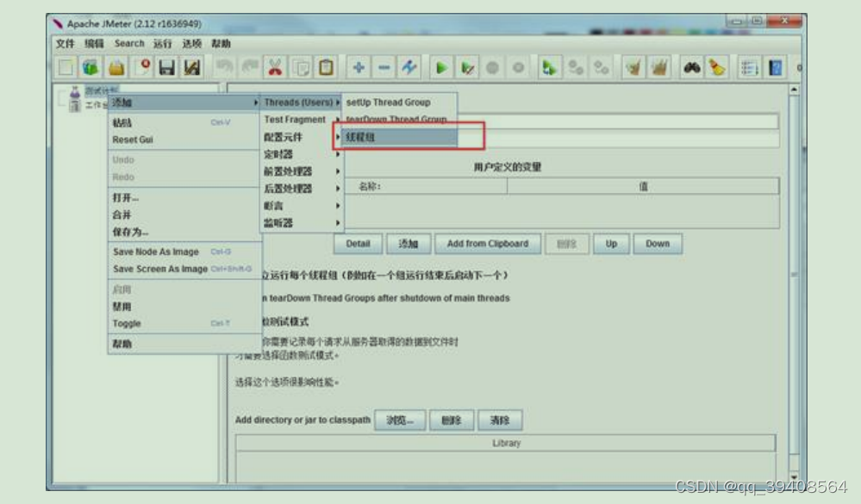Open the 运行 menu
Viewport: 861px width, 504px height.
pyautogui.click(x=162, y=43)
